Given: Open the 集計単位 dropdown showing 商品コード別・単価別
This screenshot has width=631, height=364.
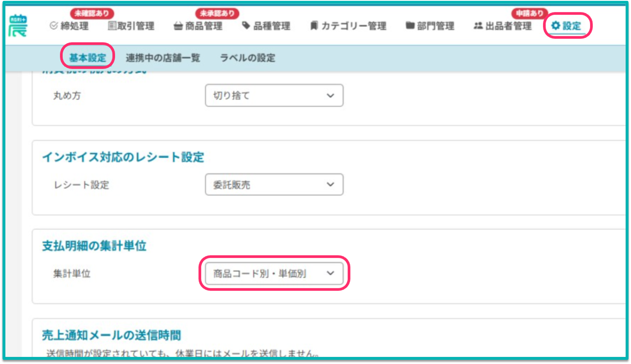Looking at the screenshot, I should (x=274, y=273).
